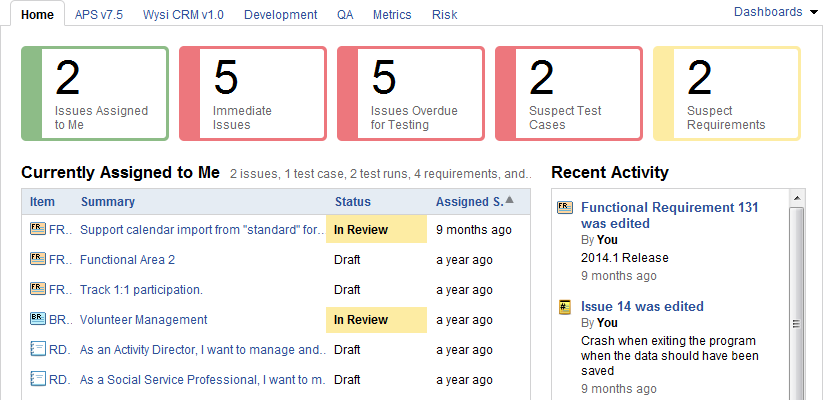The height and width of the screenshot is (400, 823).
Task: Click the Functional Requirement 131 activity icon
Action: (x=565, y=208)
